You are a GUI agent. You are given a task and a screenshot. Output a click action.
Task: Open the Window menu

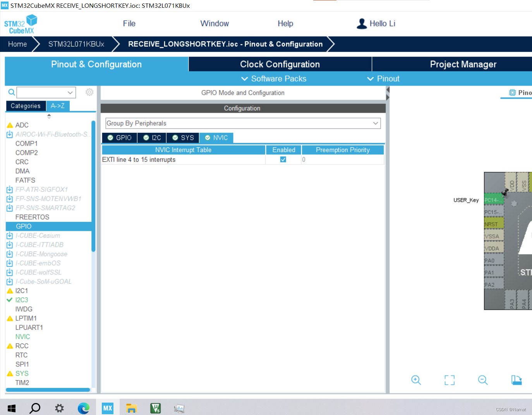215,24
